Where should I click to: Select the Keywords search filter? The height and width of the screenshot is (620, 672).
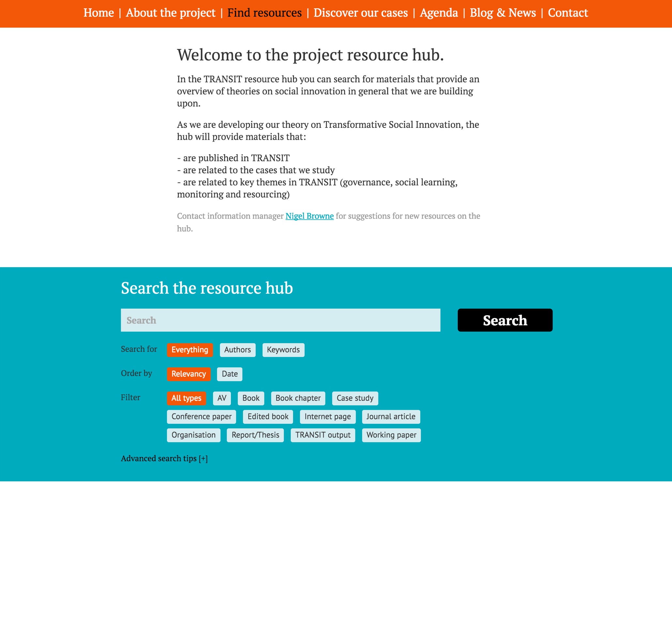click(282, 349)
